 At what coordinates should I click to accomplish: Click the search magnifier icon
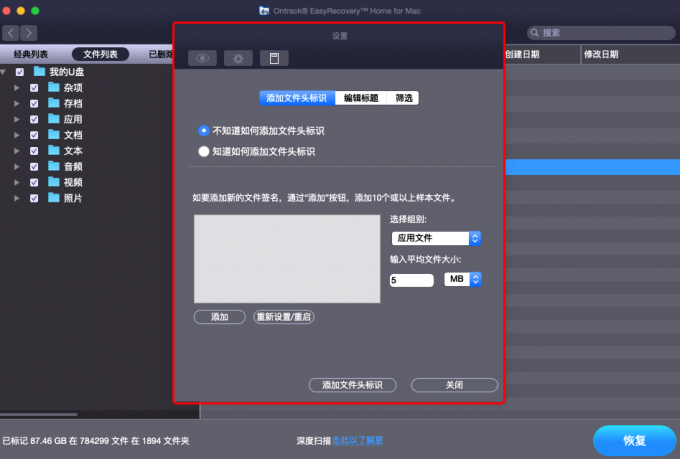pos(535,33)
